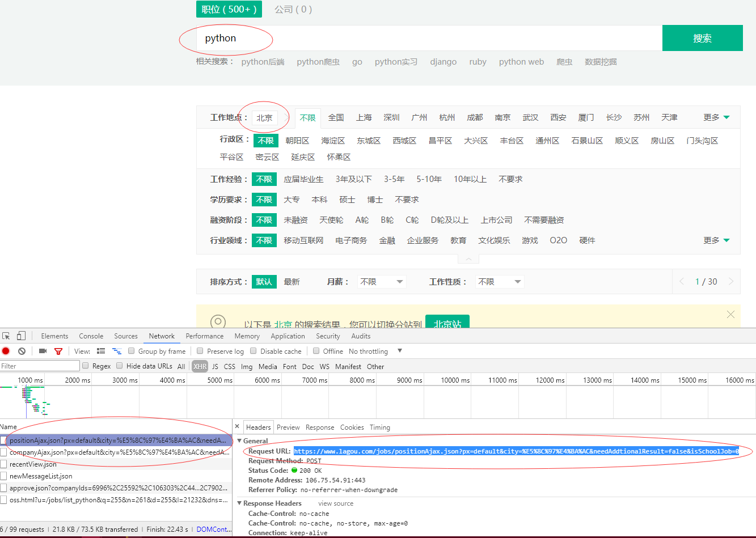Select the 朝阳区 district link
Screen dimensions: 756x538
point(297,141)
